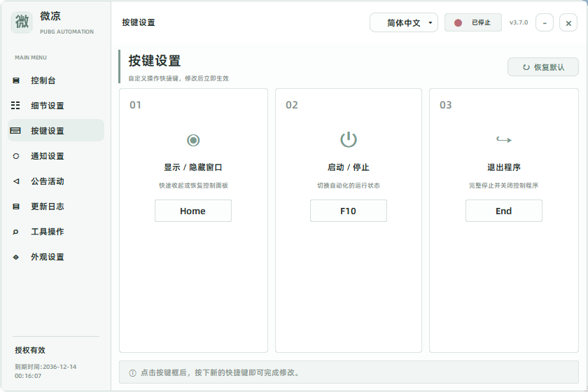Click card number 03
The width and height of the screenshot is (588, 392).
pos(445,105)
